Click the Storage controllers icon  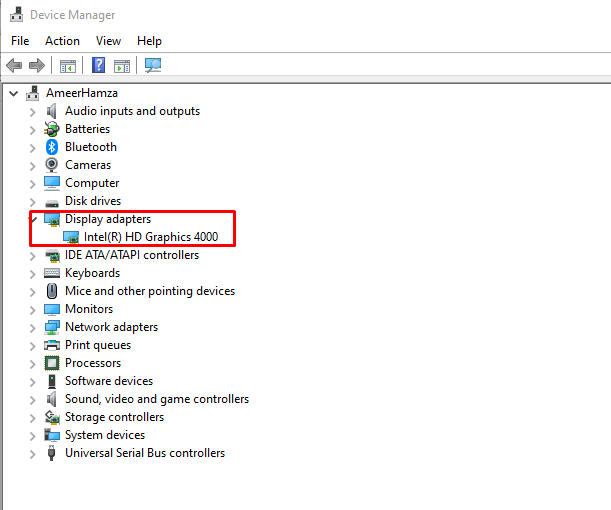52,417
